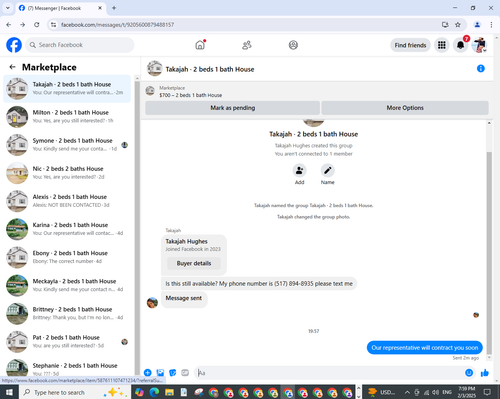Click More Options button
This screenshot has width=500, height=399.
(x=405, y=108)
